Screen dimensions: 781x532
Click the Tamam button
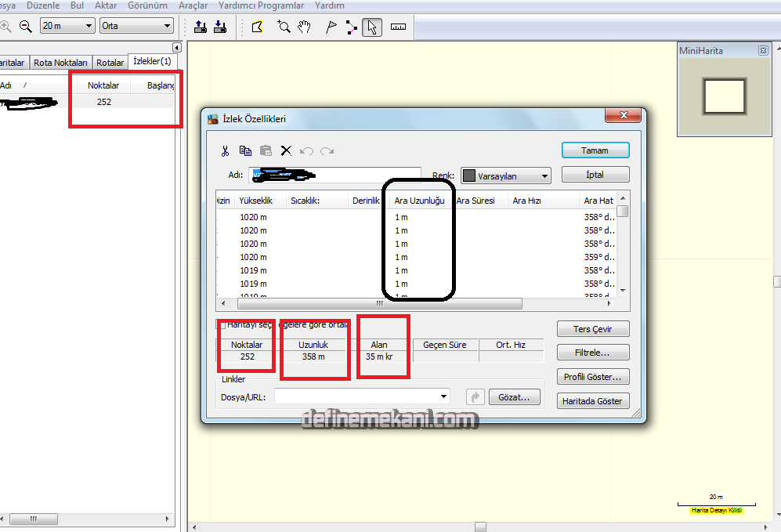(x=595, y=150)
